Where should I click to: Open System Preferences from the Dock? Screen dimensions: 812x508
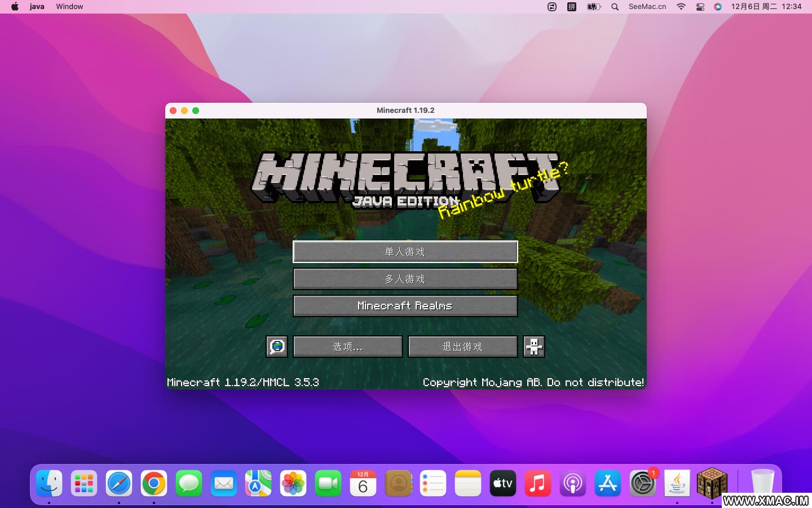tap(643, 484)
